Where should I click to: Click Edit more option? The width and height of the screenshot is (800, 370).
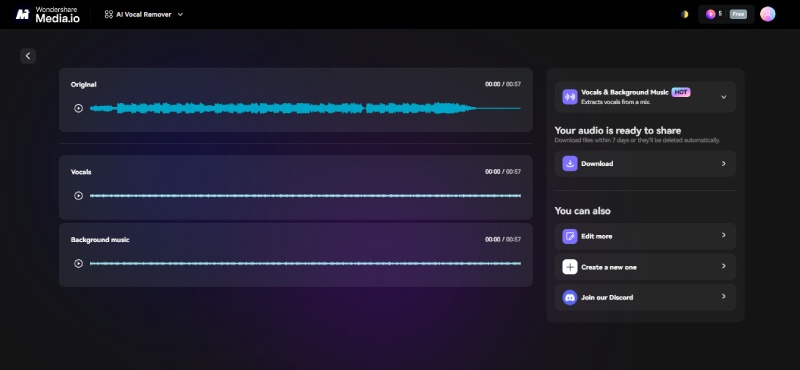[x=645, y=236]
